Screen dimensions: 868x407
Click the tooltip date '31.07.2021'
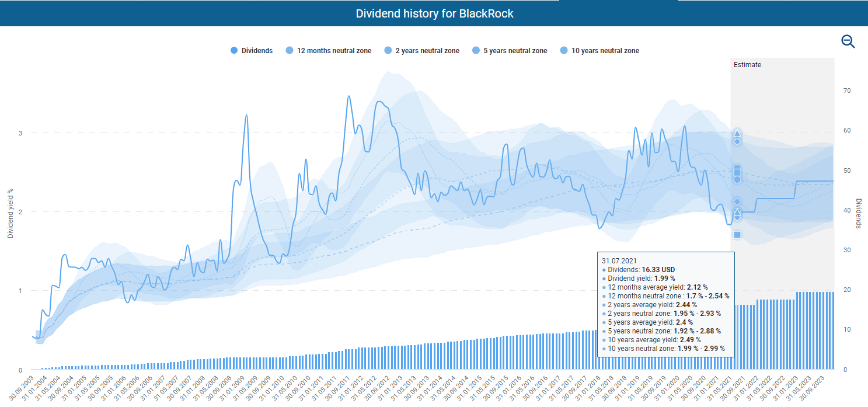(x=618, y=261)
